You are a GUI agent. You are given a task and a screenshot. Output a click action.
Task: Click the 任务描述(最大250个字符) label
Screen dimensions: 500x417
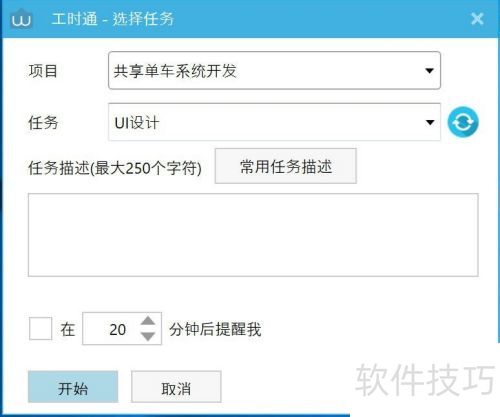click(x=115, y=168)
